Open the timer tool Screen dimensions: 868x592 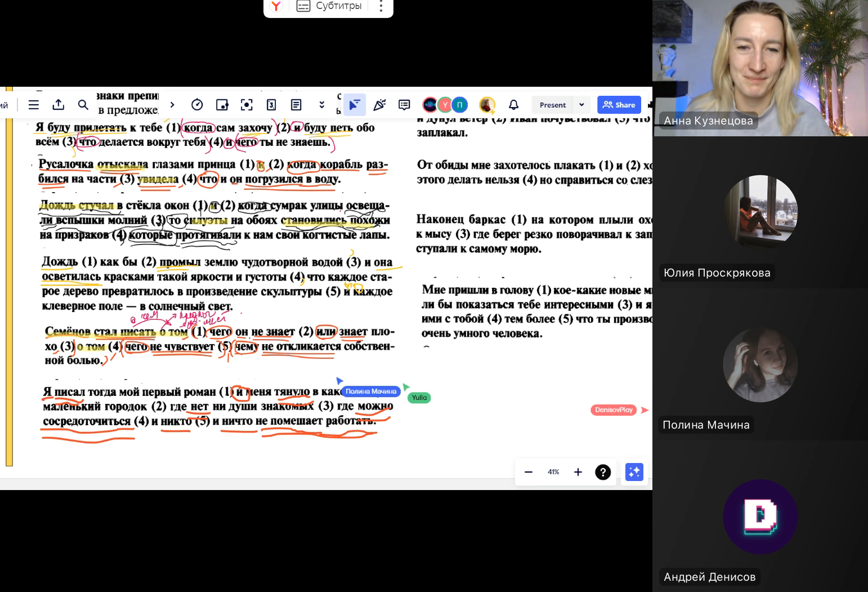(197, 105)
